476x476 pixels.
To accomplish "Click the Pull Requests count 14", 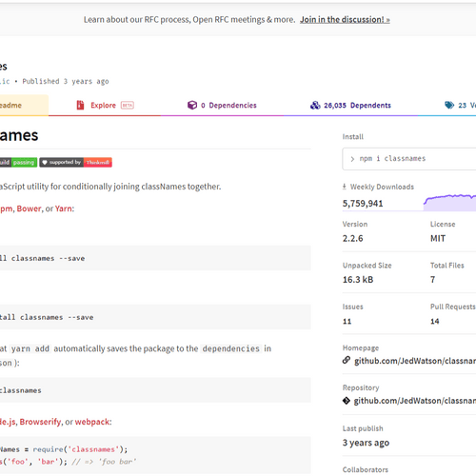I will coord(435,322).
